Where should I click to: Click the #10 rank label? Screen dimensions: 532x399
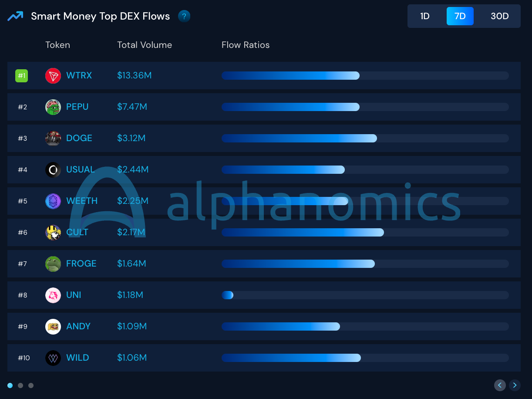click(x=24, y=358)
